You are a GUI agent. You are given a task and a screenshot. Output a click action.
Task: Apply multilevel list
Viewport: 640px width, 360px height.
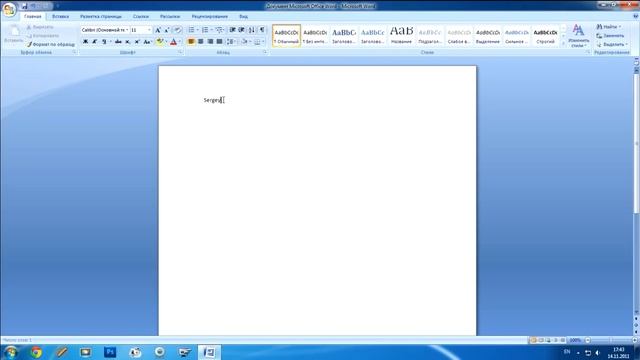click(x=219, y=30)
